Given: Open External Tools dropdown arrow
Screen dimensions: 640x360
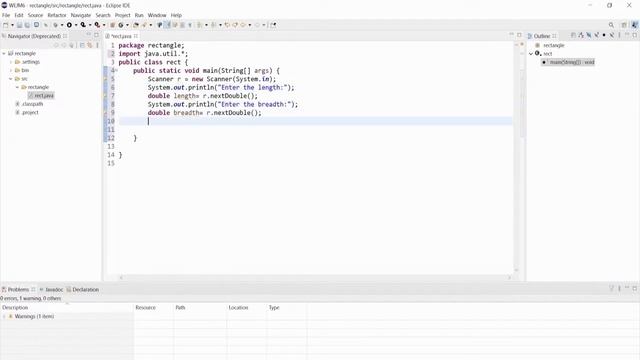Looking at the screenshot, I should coord(104,25).
